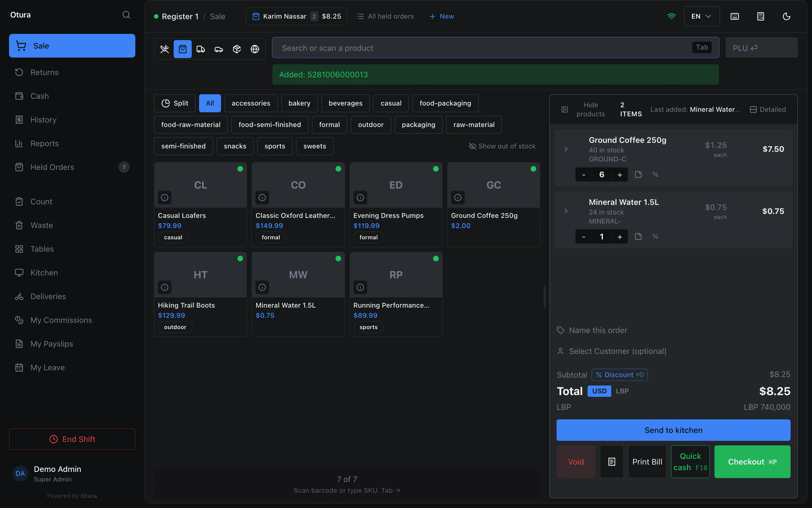The width and height of the screenshot is (812, 508).
Task: Switch total currency to LBP
Action: pos(622,391)
